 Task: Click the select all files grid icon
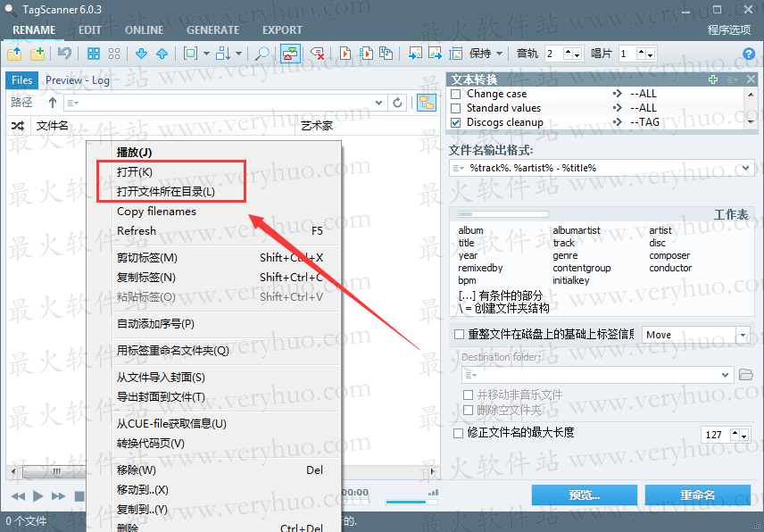[x=93, y=54]
